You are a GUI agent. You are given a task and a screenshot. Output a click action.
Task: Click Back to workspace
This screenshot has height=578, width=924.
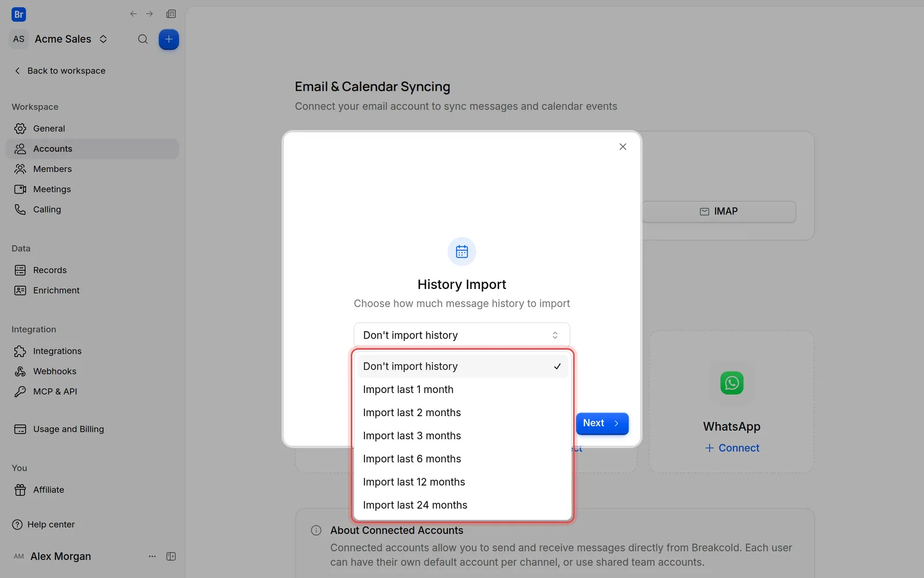click(x=59, y=71)
